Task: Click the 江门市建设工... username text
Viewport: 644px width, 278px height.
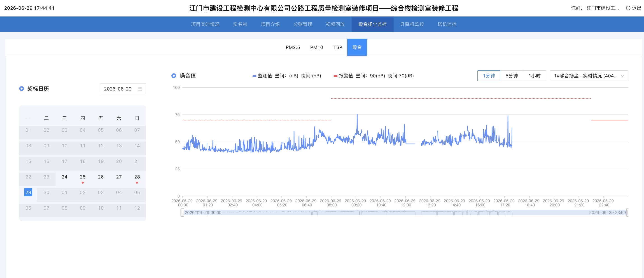Action: [x=602, y=8]
